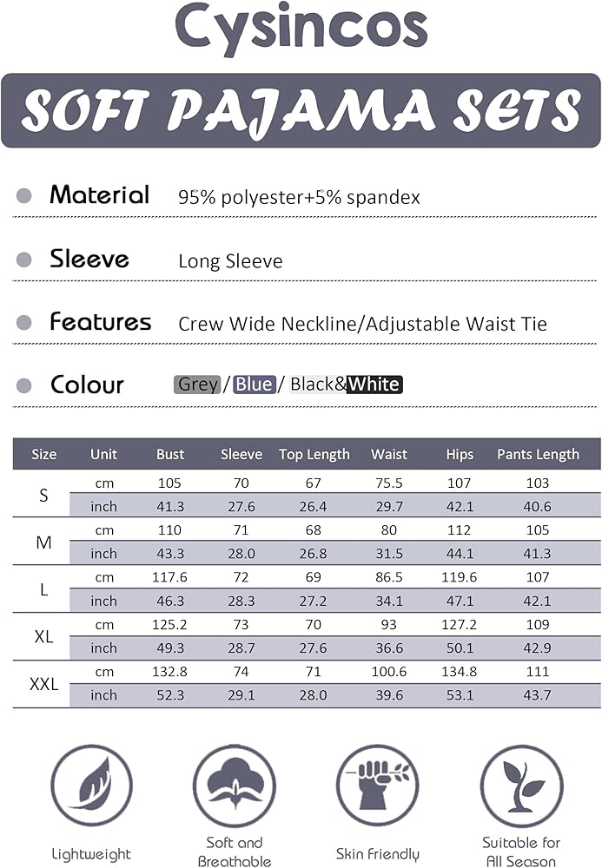Click the Skin Friendly hand icon
Image resolution: width=602 pixels, height=868 pixels.
point(377,786)
